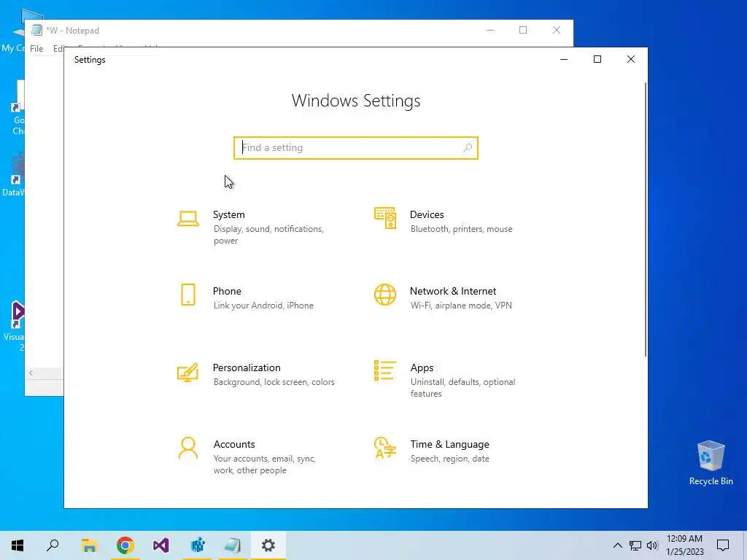Open Devices settings title
The height and width of the screenshot is (560, 747).
click(427, 215)
